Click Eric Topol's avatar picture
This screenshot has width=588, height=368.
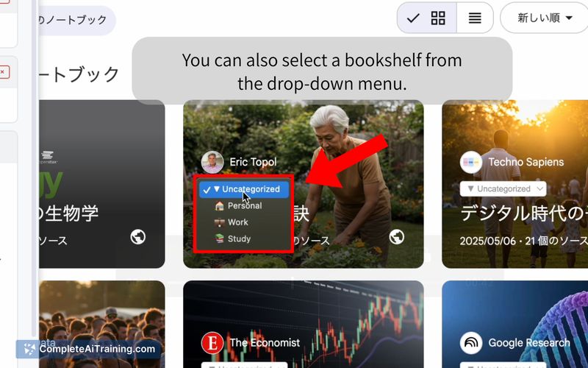[x=212, y=162]
